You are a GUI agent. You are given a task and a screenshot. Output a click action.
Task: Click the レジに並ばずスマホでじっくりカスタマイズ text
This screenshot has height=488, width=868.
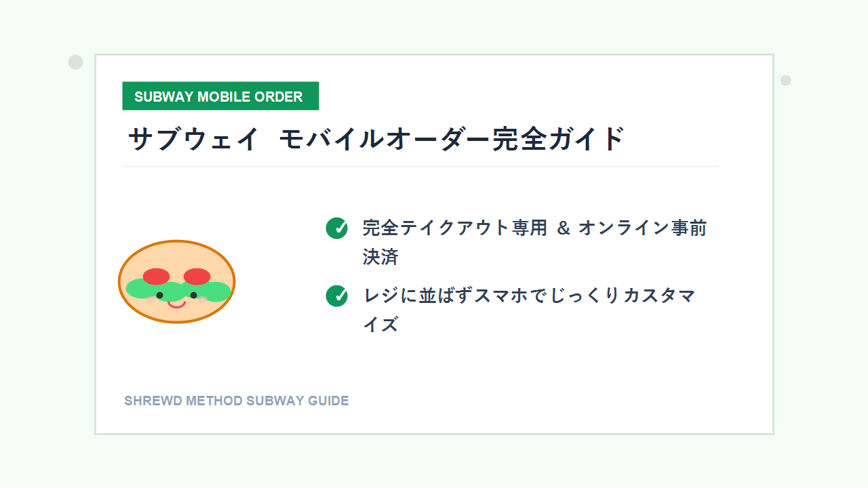(x=528, y=310)
